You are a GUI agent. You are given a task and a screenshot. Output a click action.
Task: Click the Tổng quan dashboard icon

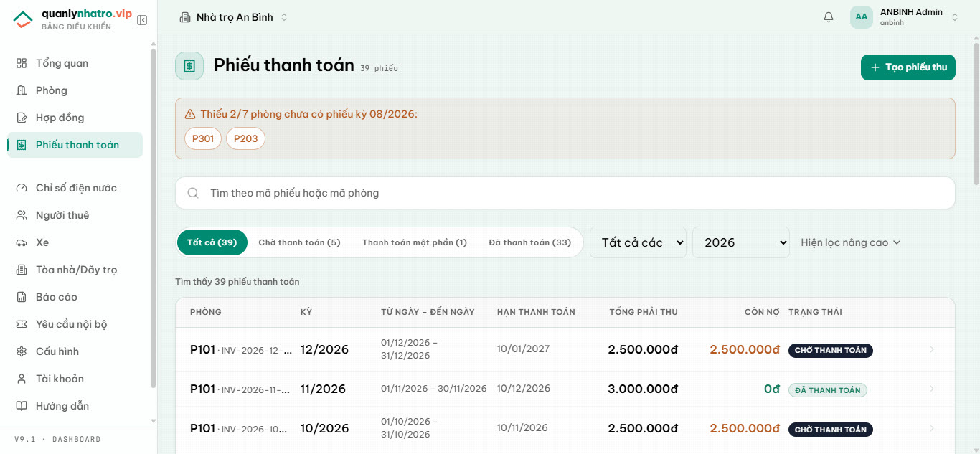[x=22, y=63]
